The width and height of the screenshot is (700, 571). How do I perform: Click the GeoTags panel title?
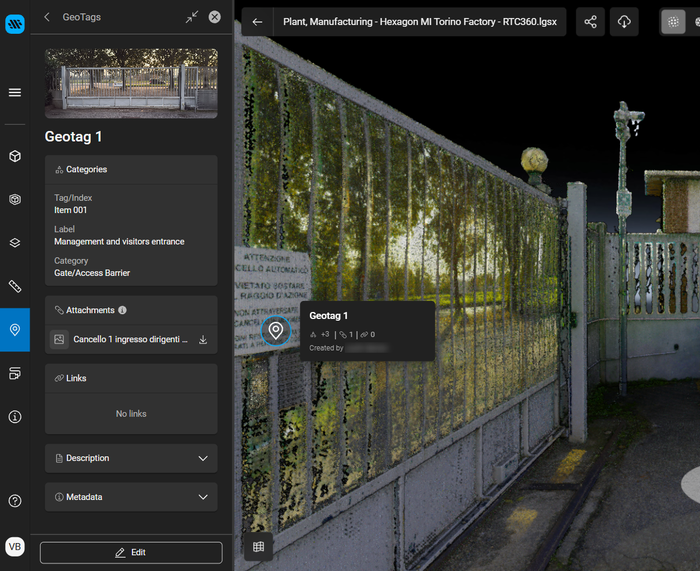click(82, 17)
